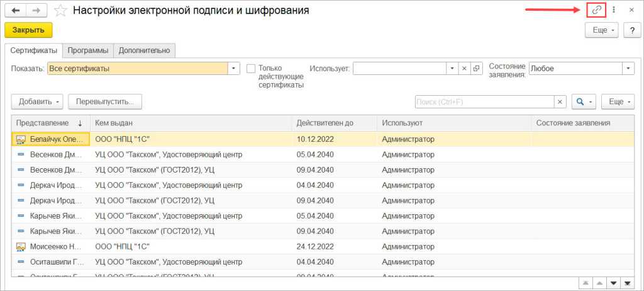
Task: Jump to list end with bottom arrow
Action: [x=626, y=282]
